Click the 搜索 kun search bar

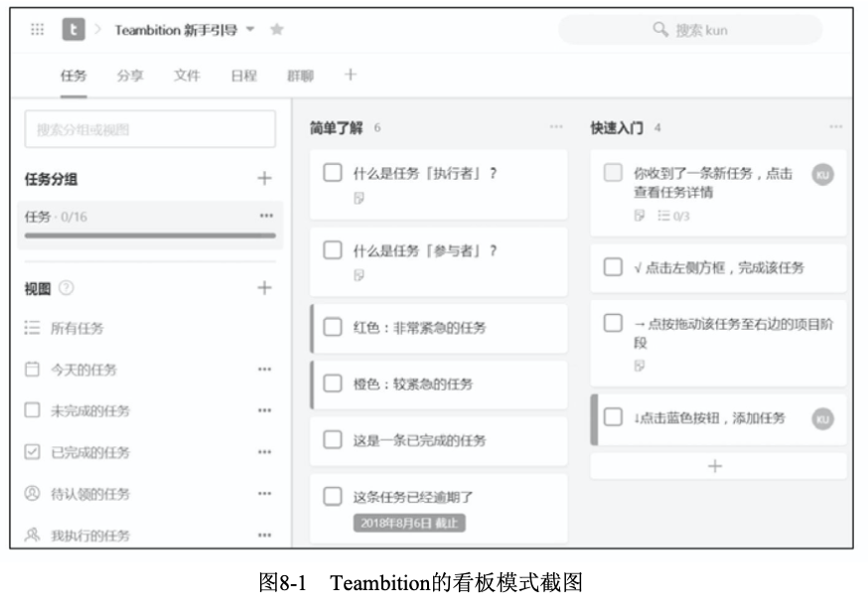[690, 30]
